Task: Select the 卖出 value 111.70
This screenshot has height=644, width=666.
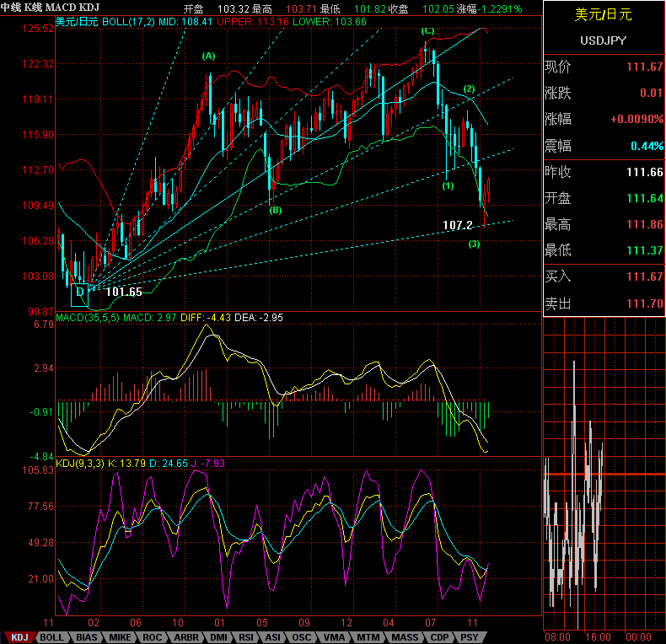Action: [x=645, y=303]
